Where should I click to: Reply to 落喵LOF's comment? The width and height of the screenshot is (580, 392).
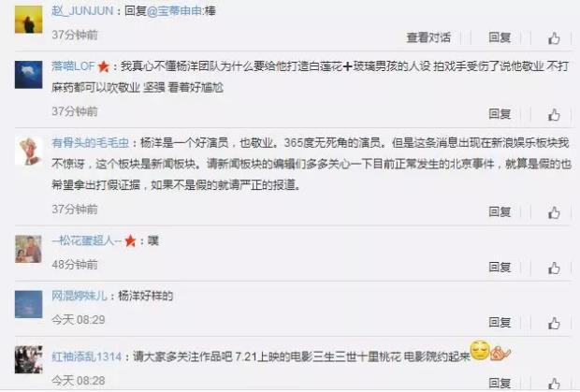coord(500,114)
